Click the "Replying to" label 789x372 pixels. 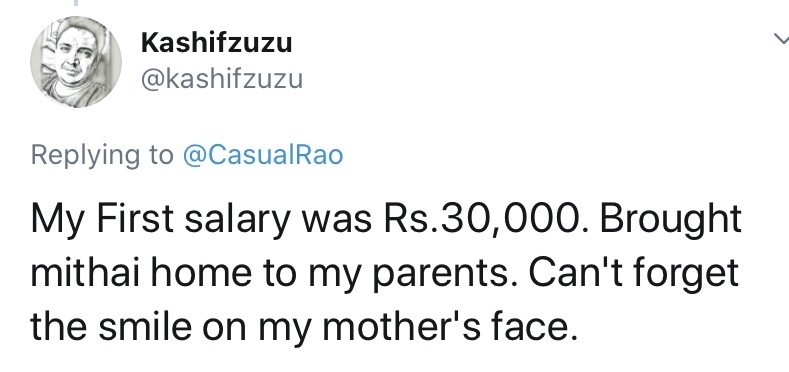[x=102, y=156]
